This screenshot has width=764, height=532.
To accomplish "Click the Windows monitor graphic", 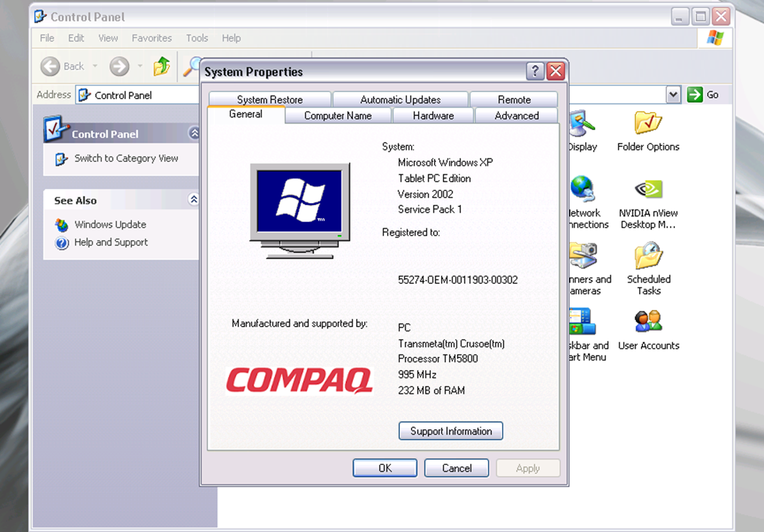I will coord(300,211).
